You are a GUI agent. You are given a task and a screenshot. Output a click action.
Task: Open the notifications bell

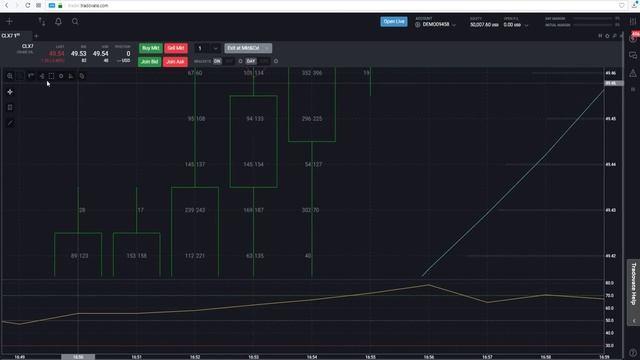58,22
